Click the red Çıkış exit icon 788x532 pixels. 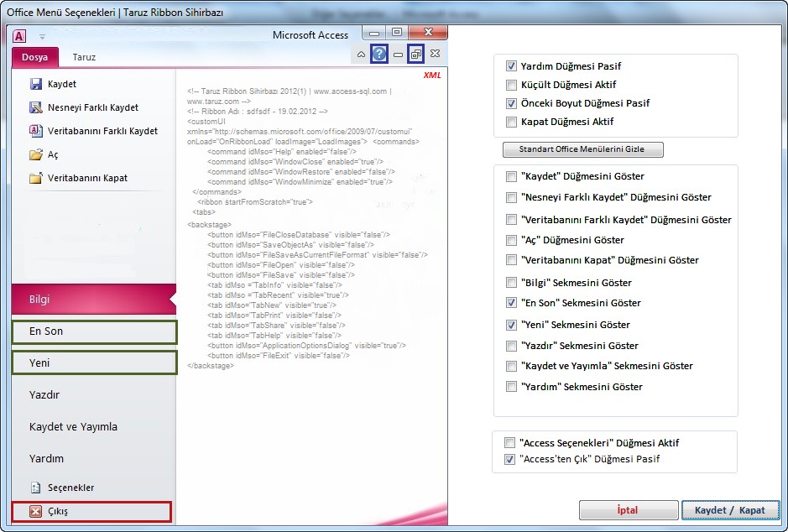(35, 512)
